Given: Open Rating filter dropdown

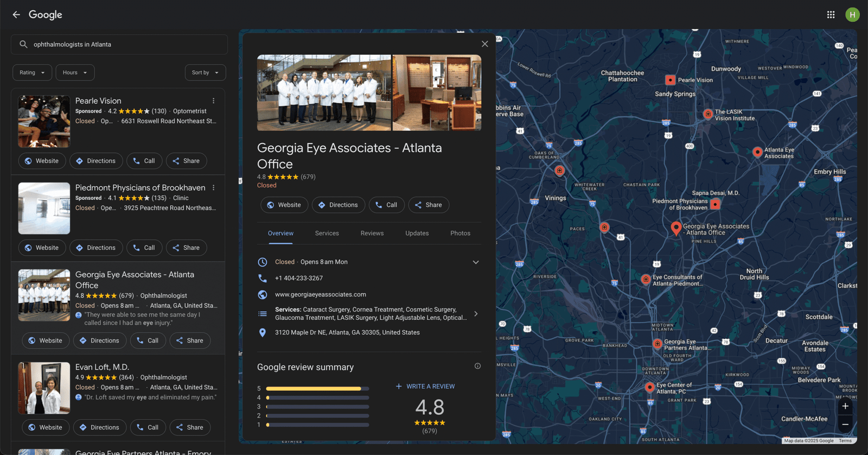Looking at the screenshot, I should point(33,73).
